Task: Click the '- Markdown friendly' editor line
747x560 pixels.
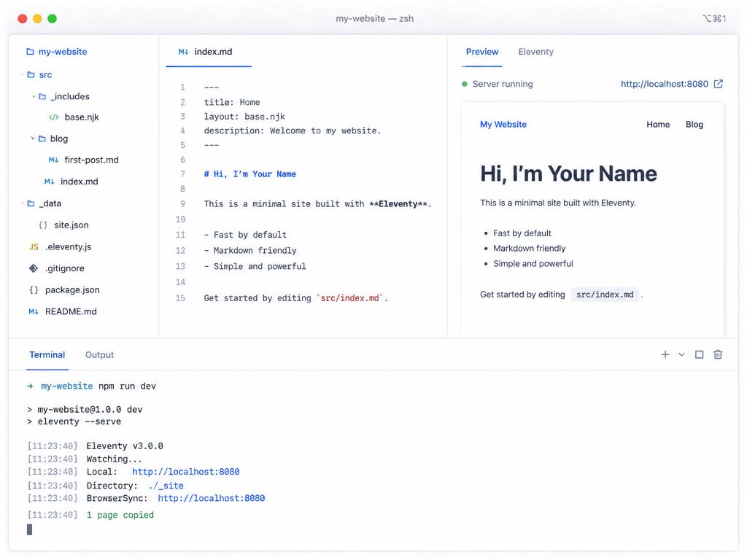Action: pyautogui.click(x=250, y=251)
